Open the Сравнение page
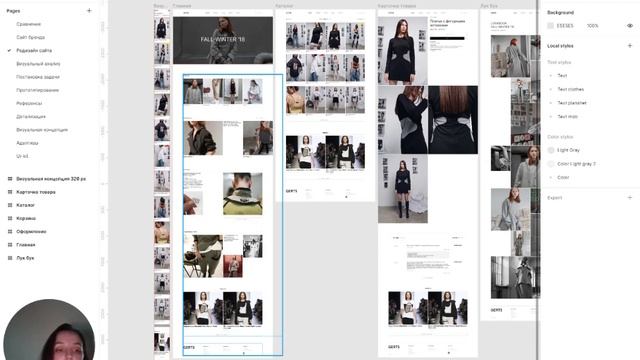 29,24
